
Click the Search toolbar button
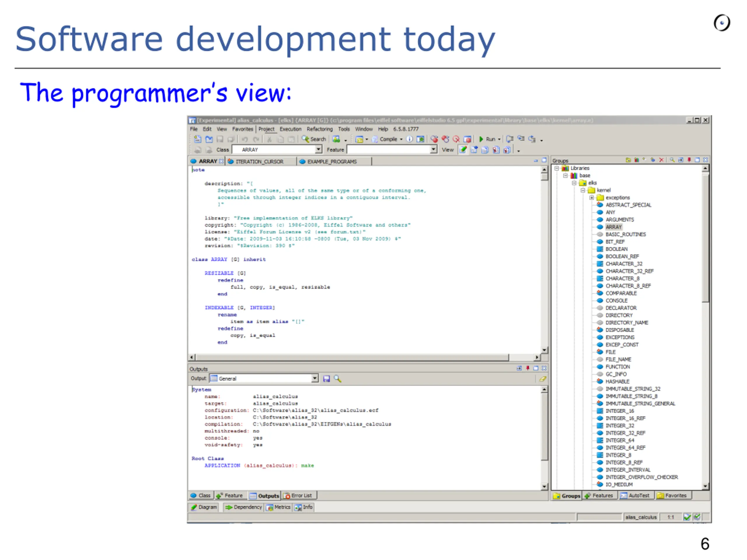click(314, 139)
